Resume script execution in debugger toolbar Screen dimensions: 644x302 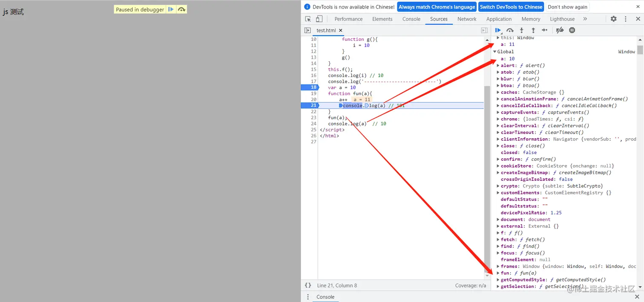(x=498, y=30)
